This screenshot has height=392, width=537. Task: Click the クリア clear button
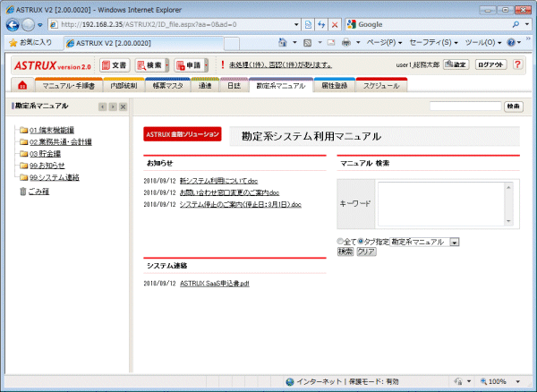pyautogui.click(x=366, y=251)
